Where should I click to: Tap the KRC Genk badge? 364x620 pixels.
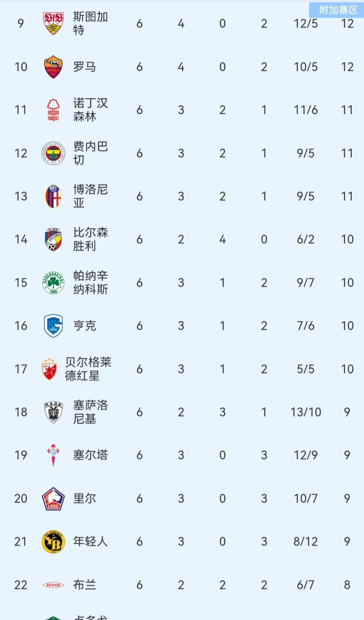53,326
